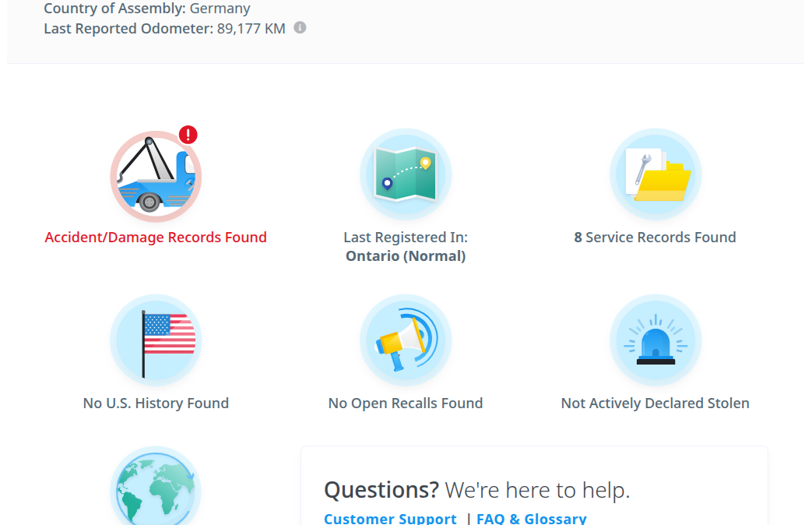Image resolution: width=812 pixels, height=525 pixels.
Task: Click the No U.S. History Found label
Action: [x=156, y=403]
